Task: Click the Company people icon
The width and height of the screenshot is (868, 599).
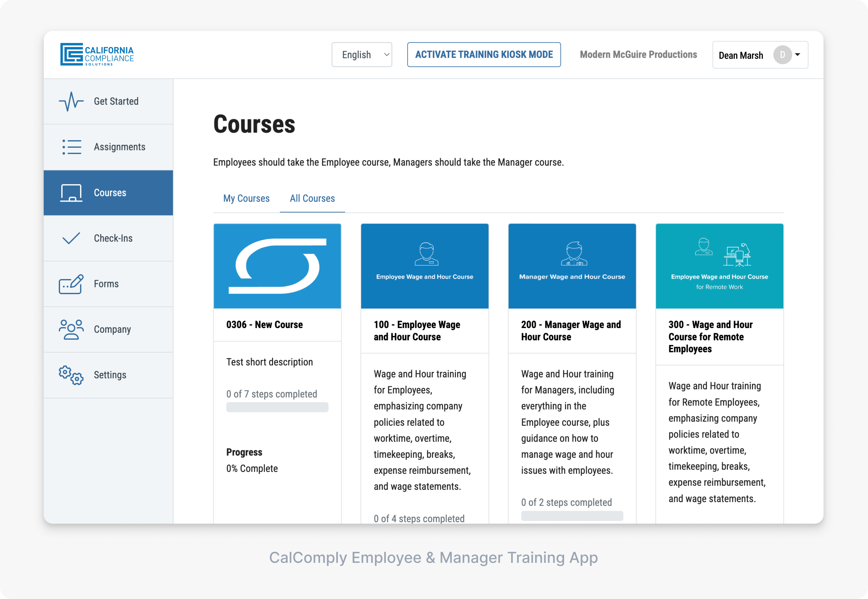Action: coord(71,329)
